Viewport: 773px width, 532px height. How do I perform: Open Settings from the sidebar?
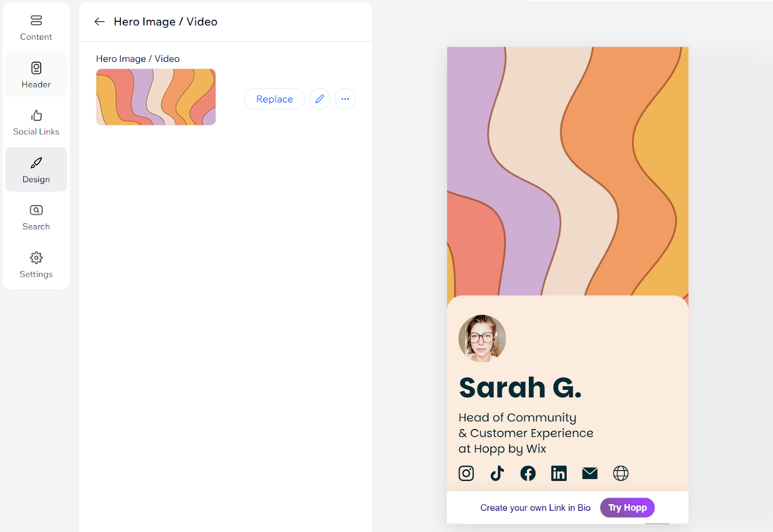point(36,265)
